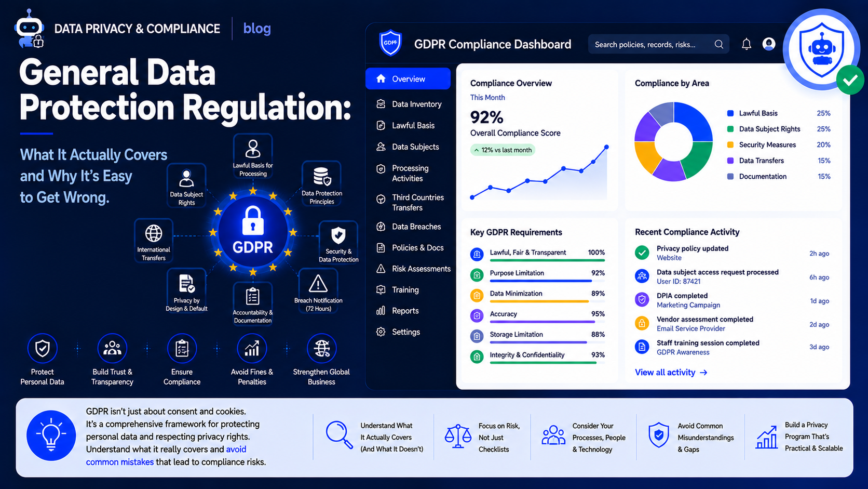Click the Accountability & Documentation clipboard icon
Viewport: 868px width, 489px height.
pyautogui.click(x=253, y=296)
